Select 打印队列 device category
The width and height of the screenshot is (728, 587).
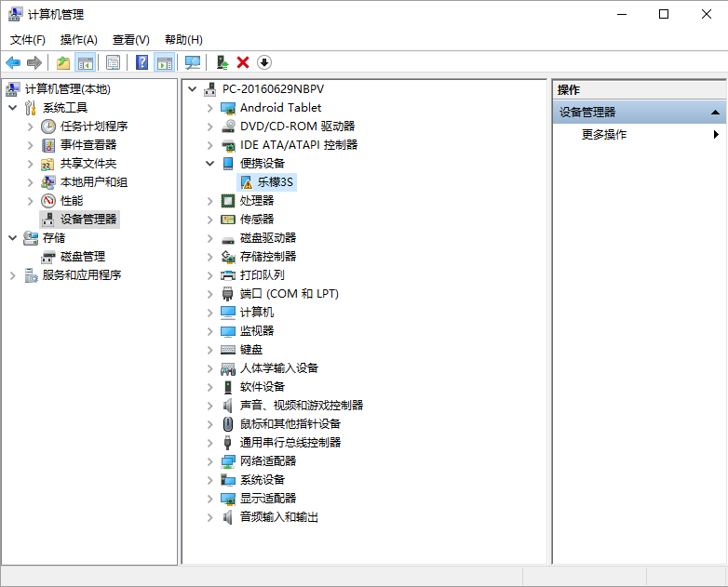coord(263,275)
